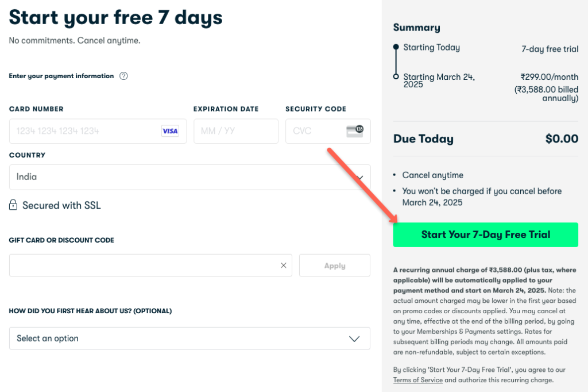Open the Select an option dropdown
This screenshot has height=392, width=588.
click(x=189, y=338)
